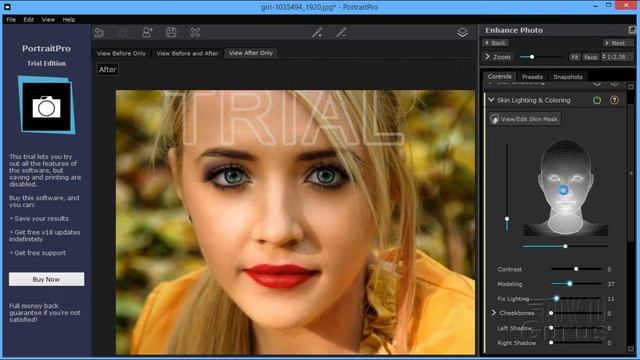This screenshot has width=640, height=360.
Task: Switch to View Before and After tab
Action: point(187,53)
